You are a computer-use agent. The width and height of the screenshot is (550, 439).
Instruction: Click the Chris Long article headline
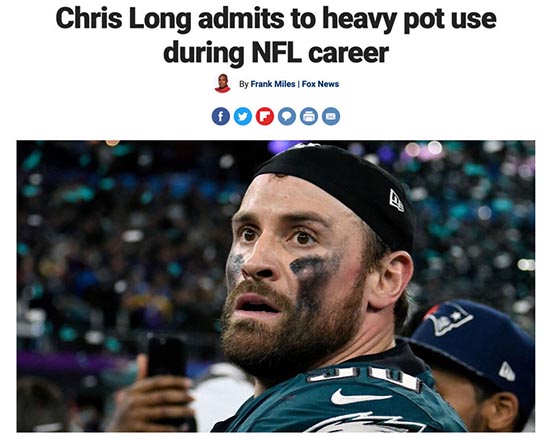276,35
